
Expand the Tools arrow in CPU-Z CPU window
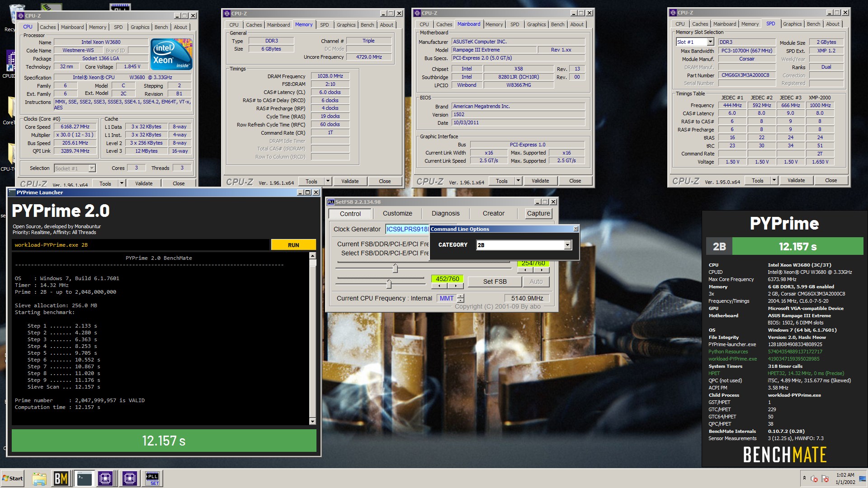pos(122,183)
